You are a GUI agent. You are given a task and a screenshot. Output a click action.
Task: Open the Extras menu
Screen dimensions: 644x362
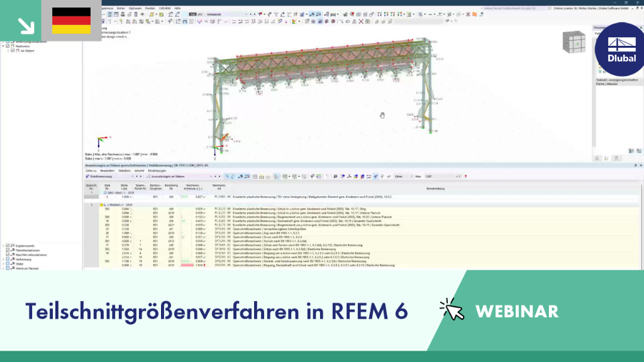121,8
